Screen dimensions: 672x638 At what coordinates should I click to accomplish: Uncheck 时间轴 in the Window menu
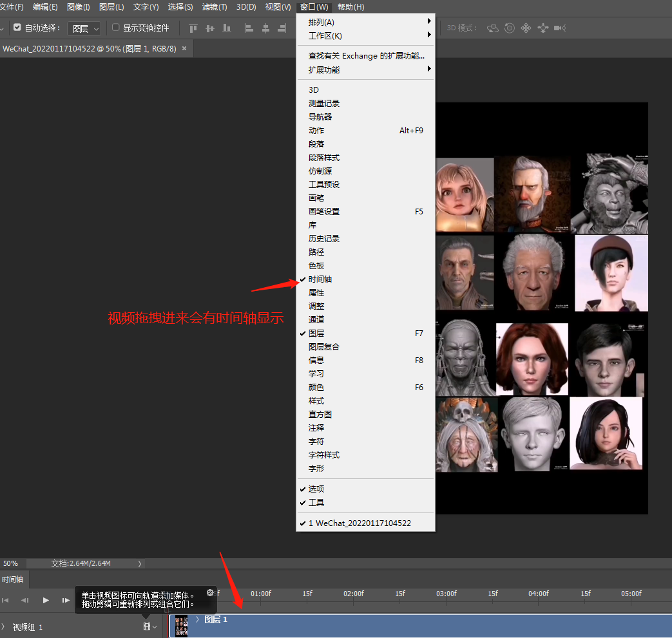tap(320, 279)
